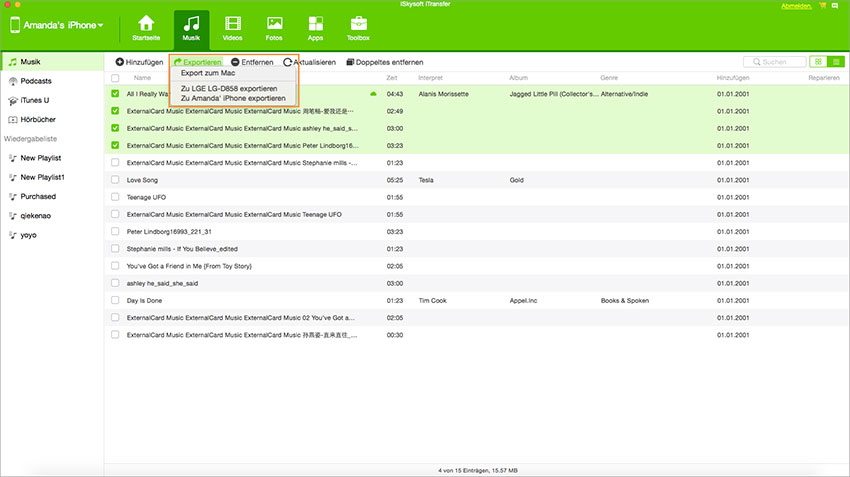Screen dimensions: 850x477
Task: Click the Entfernen button
Action: (x=252, y=62)
